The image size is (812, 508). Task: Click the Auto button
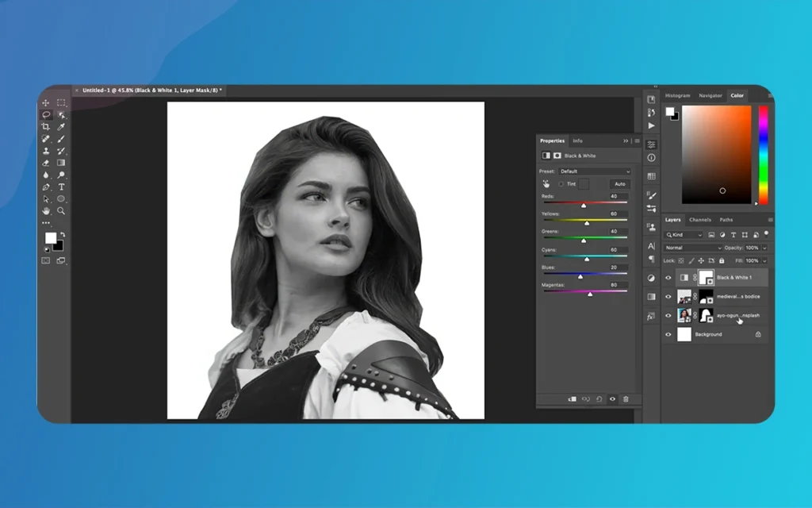[619, 183]
